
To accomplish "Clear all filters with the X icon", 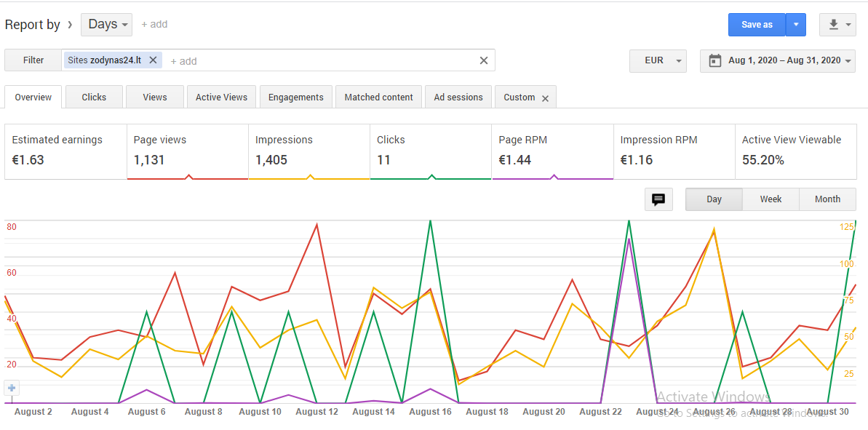I will click(x=483, y=60).
